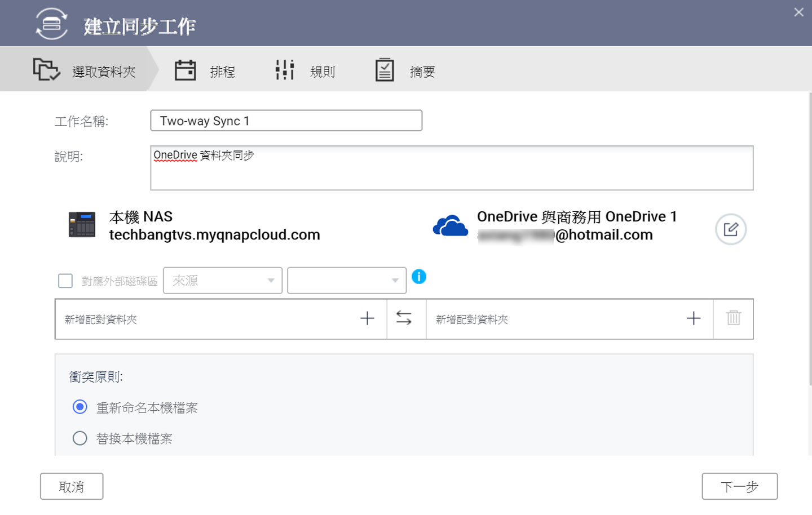This screenshot has height=515, width=812.
Task: Click the 說明 field label
Action: coord(69,157)
